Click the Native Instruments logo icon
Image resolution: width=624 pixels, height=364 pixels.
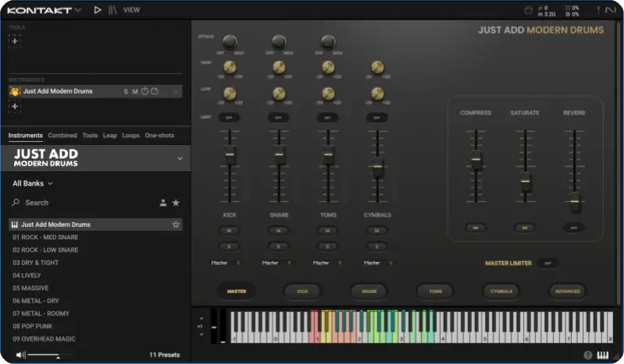click(610, 10)
